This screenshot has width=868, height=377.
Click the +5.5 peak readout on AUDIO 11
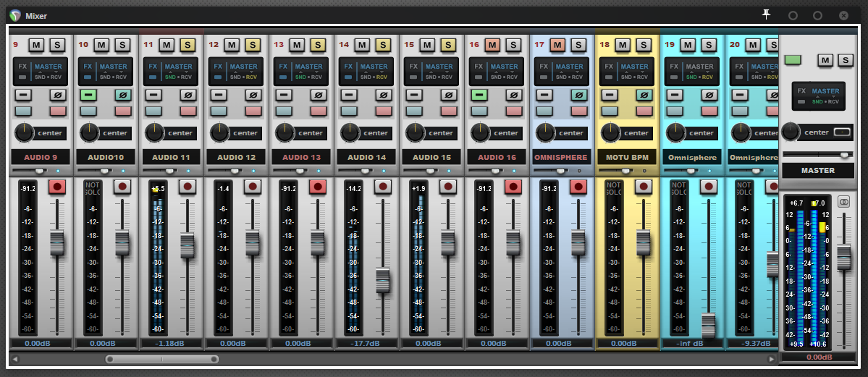pyautogui.click(x=158, y=189)
